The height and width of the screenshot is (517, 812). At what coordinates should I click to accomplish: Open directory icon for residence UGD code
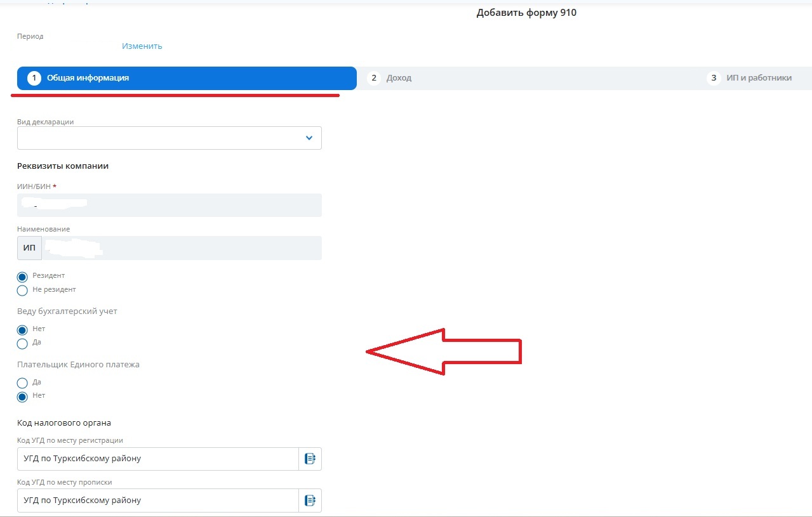click(x=310, y=501)
